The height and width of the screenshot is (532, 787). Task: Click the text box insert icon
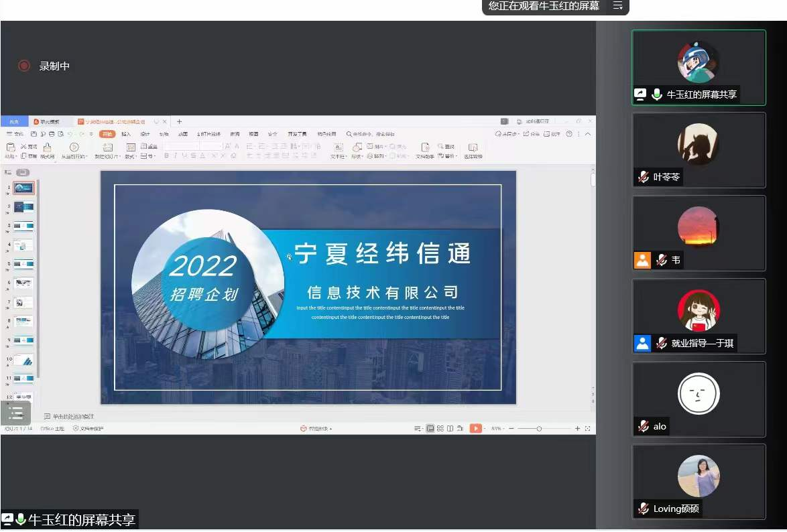coord(339,147)
